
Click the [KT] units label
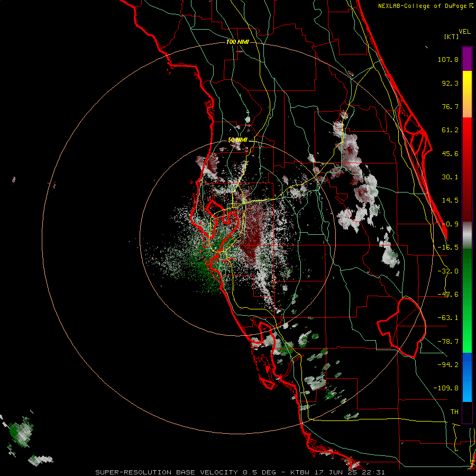(452, 36)
